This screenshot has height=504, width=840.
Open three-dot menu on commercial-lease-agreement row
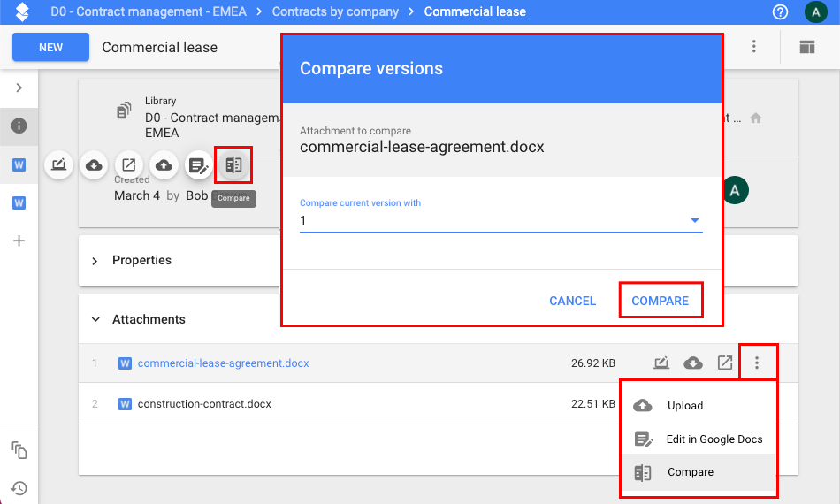pos(757,363)
